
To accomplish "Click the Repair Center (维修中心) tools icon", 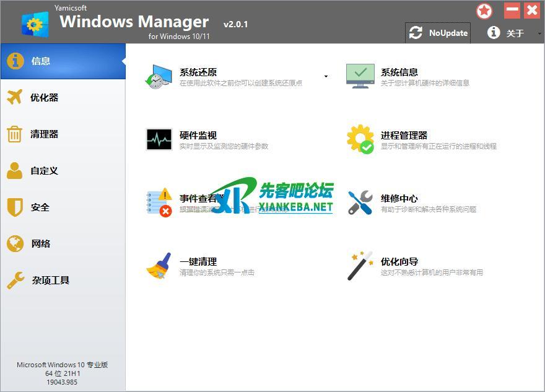I will [360, 203].
